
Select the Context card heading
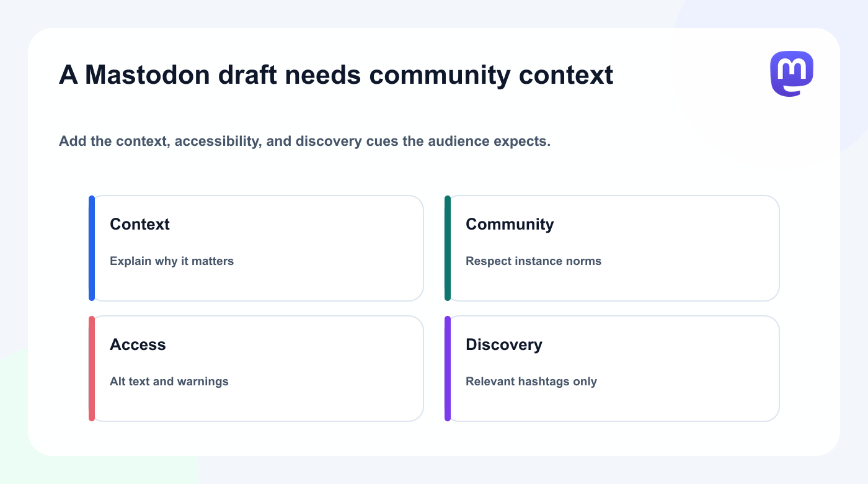pyautogui.click(x=139, y=224)
